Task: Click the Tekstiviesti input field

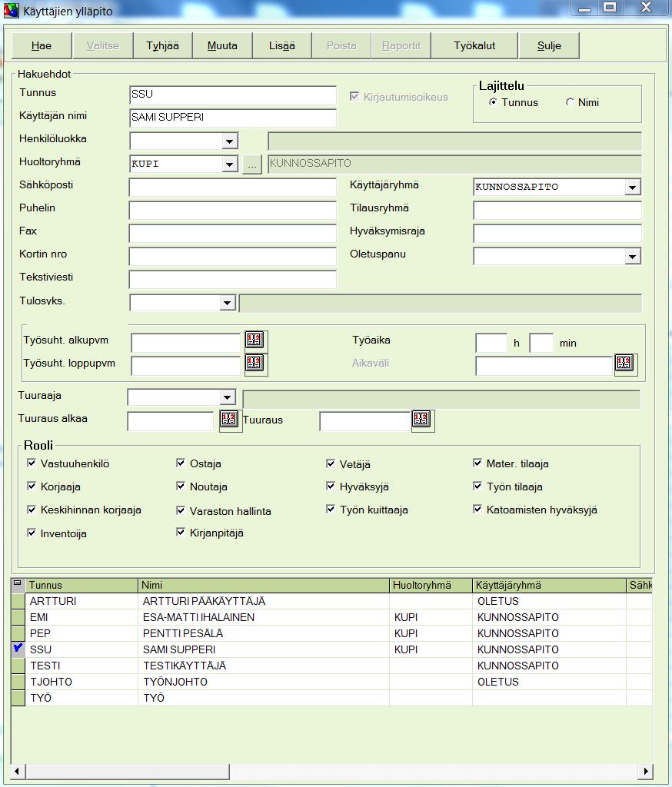Action: [232, 279]
